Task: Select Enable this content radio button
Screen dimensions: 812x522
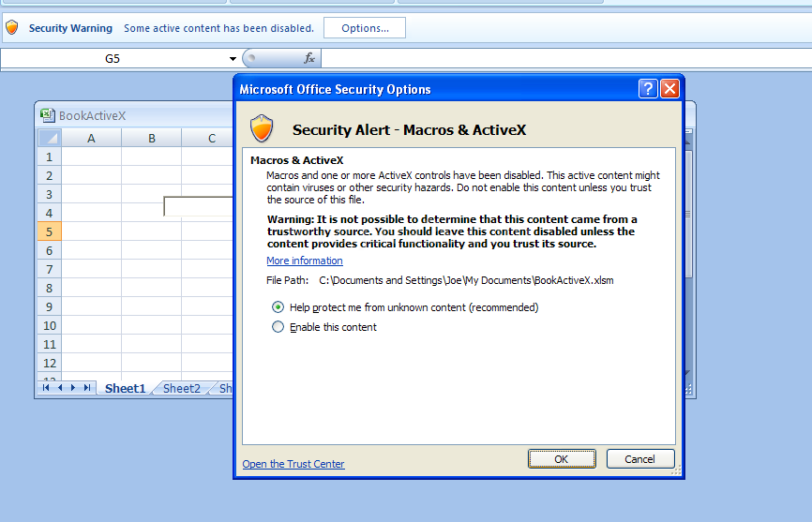Action: (x=278, y=327)
